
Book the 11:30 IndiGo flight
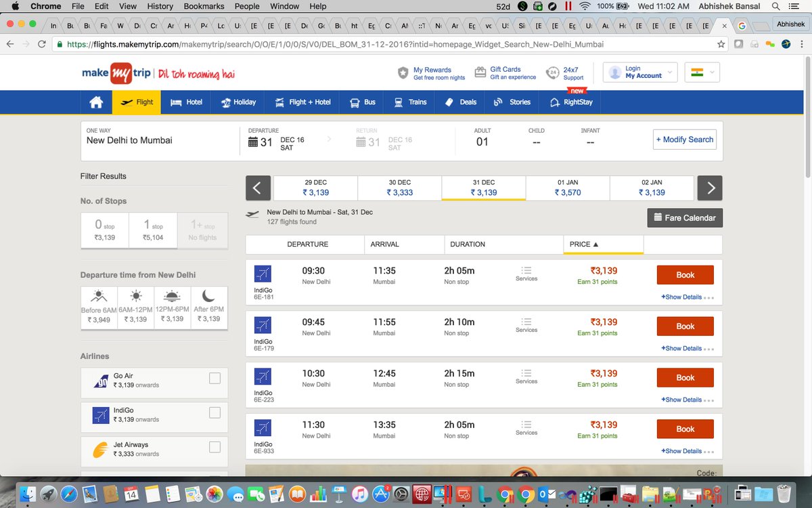[x=685, y=429]
